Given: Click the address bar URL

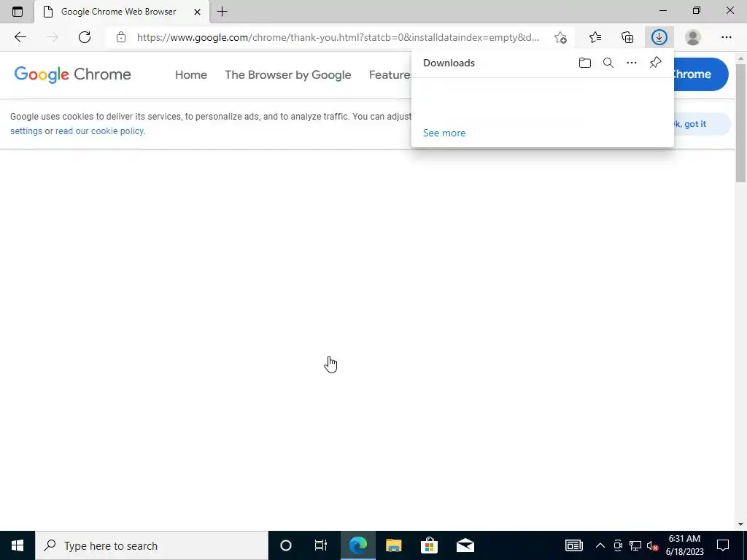Looking at the screenshot, I should (338, 37).
